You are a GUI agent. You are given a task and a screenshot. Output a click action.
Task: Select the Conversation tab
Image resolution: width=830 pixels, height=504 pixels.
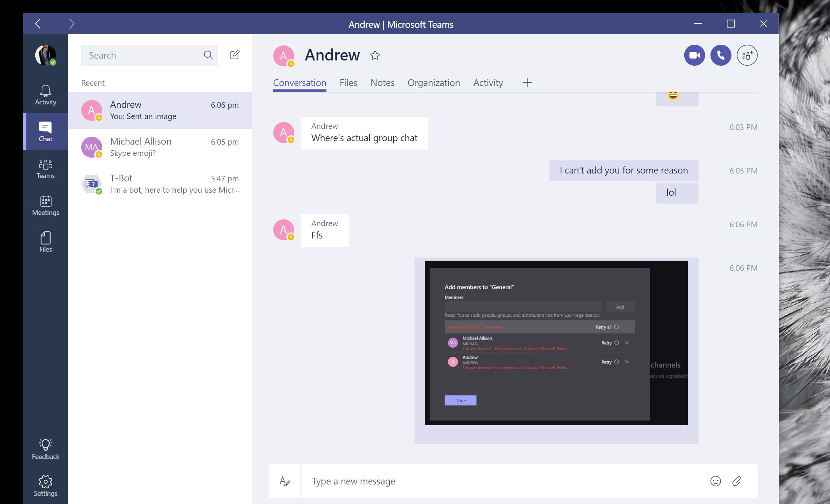click(x=299, y=83)
